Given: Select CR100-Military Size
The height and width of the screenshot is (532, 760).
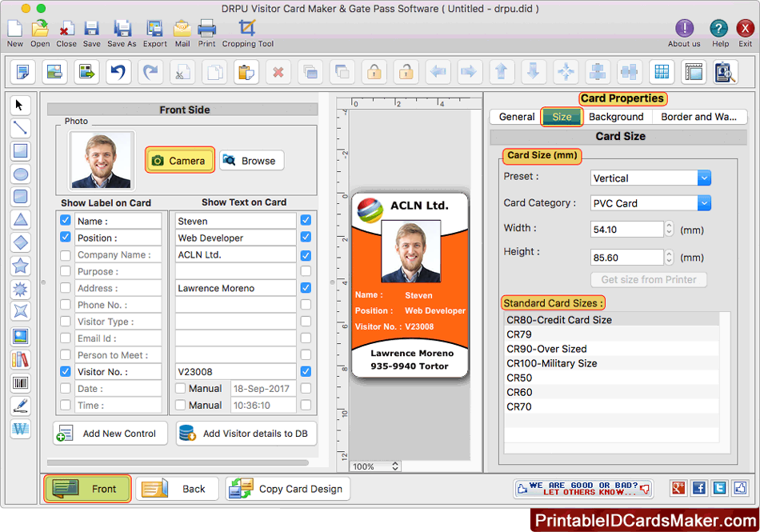Looking at the screenshot, I should click(x=612, y=363).
